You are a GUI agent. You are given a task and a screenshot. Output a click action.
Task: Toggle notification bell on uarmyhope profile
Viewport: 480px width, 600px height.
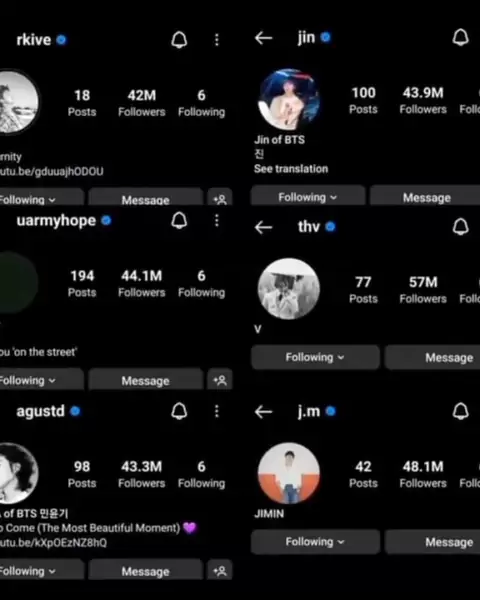pos(179,220)
